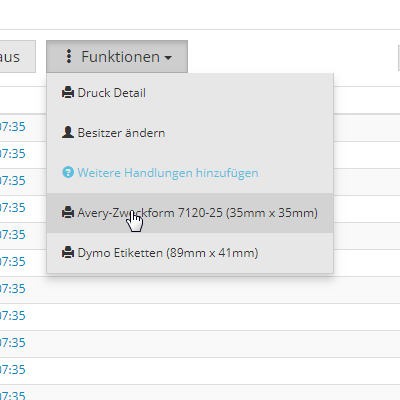Choose Besitzer ändern from menu
Image resolution: width=400 pixels, height=400 pixels.
190,133
